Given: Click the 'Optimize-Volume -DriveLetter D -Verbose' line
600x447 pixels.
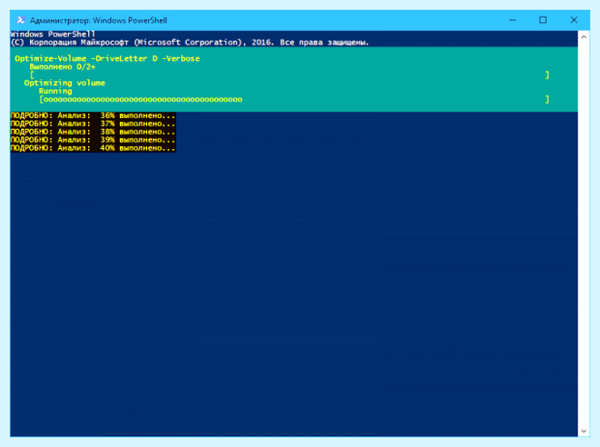Looking at the screenshot, I should pos(107,59).
